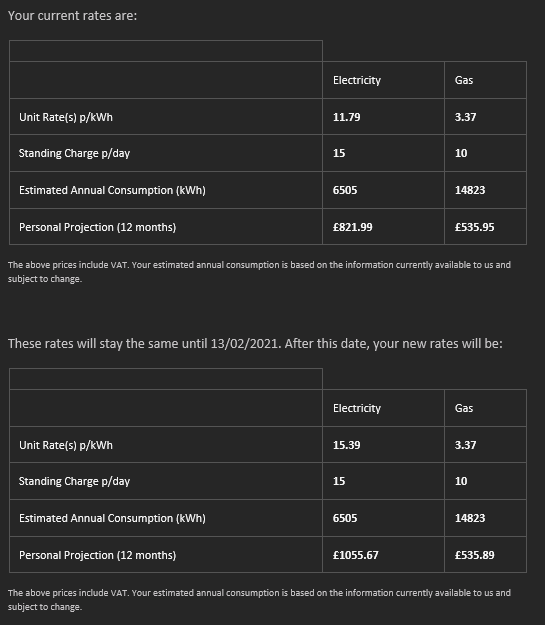Click new table Personal Projection row label
Viewport: 545px width, 625px height.
[x=98, y=555]
